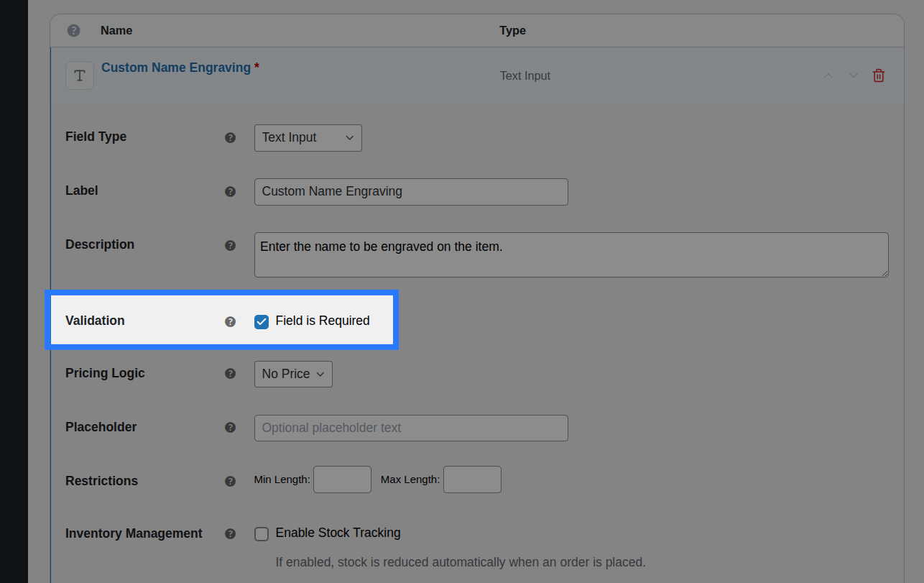Click the Custom Name Engraving field title
This screenshot has height=583, width=924.
coord(176,68)
